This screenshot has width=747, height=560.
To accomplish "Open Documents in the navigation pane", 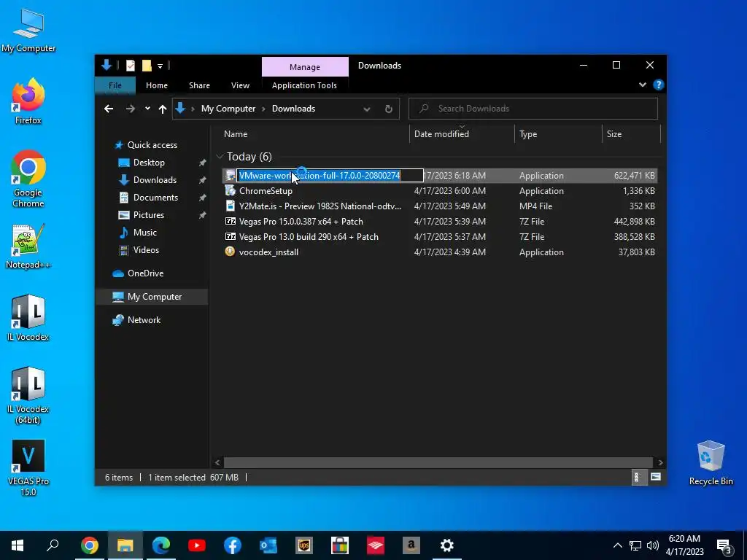I will [x=155, y=198].
